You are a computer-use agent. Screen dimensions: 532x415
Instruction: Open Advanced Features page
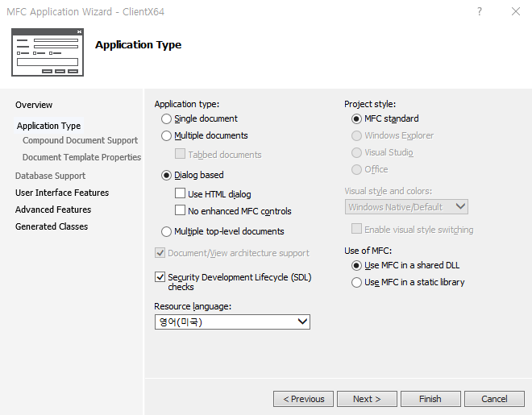(x=53, y=210)
